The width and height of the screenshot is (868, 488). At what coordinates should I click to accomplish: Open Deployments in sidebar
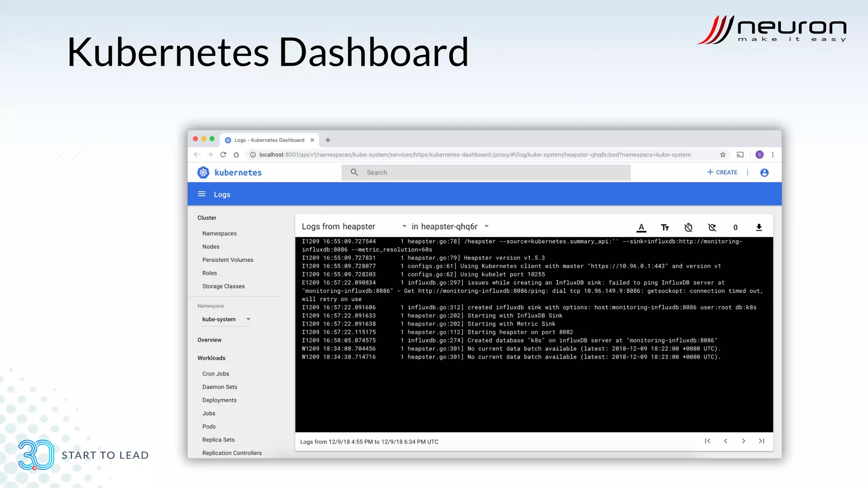[x=219, y=400]
